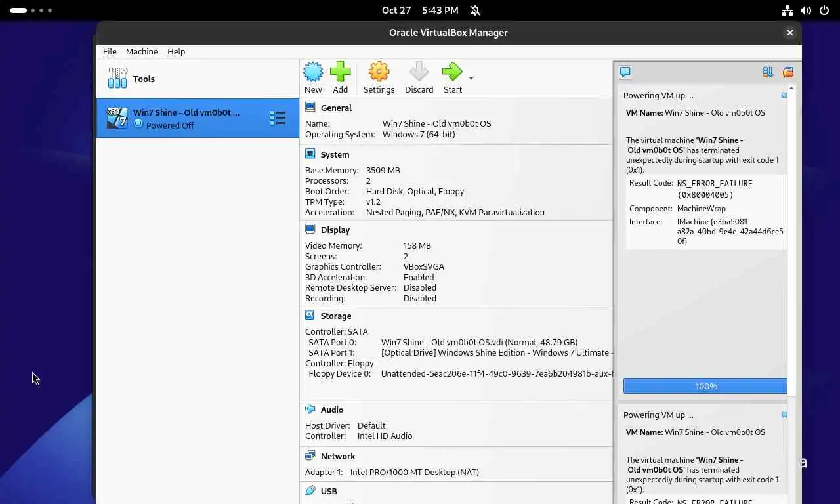The height and width of the screenshot is (504, 840).
Task: Click the Floppy Device 0 Unattended entry
Action: (497, 373)
